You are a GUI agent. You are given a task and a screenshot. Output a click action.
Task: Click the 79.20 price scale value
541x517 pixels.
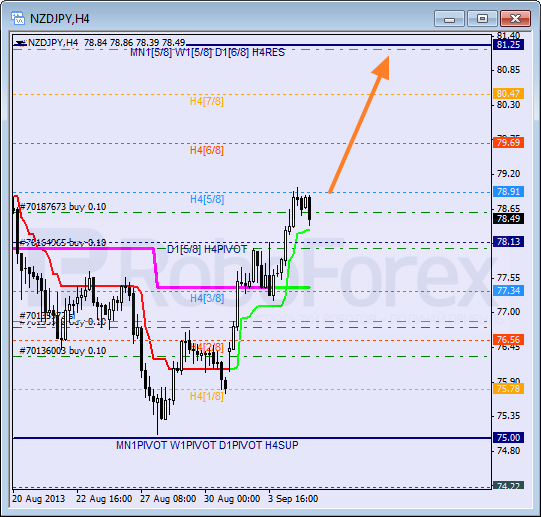click(x=508, y=174)
